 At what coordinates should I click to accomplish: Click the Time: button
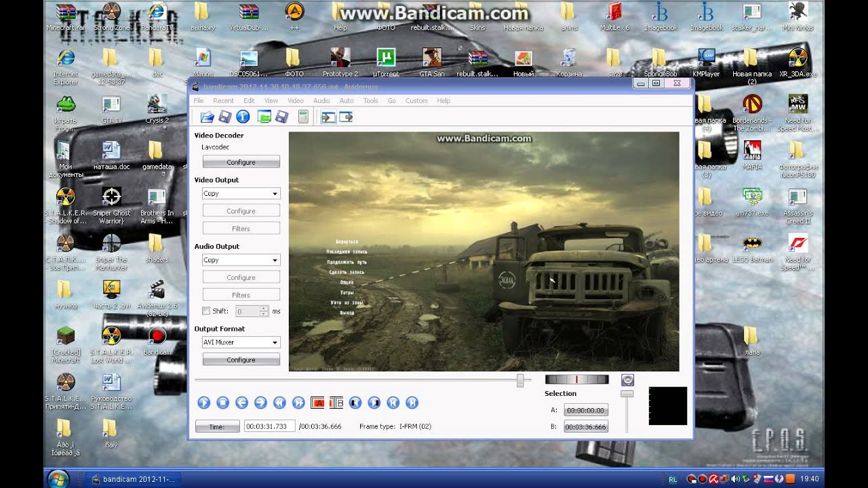[217, 426]
